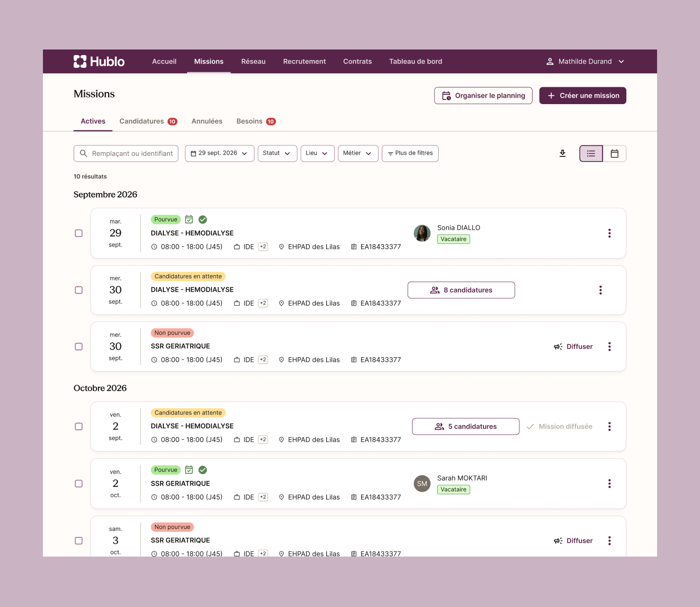
Task: Select checkbox for 5 candidatures mission
Action: (x=79, y=426)
